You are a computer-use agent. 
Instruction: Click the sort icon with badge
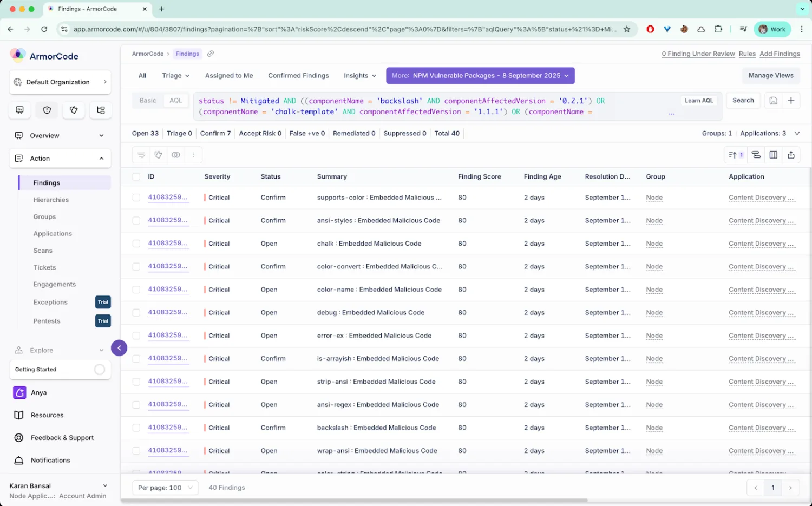pos(736,155)
